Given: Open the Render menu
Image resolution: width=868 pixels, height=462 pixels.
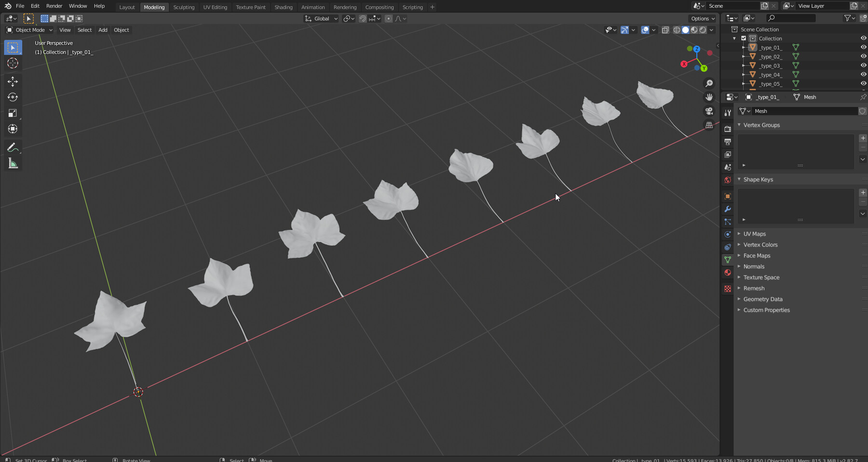Looking at the screenshot, I should [54, 6].
